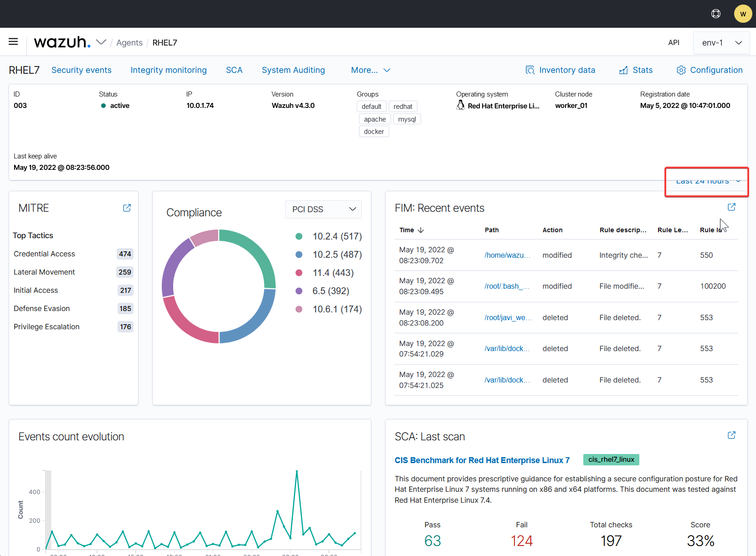Open the env-1 API selector dropdown
Viewport: 756px width, 556px height.
click(721, 42)
